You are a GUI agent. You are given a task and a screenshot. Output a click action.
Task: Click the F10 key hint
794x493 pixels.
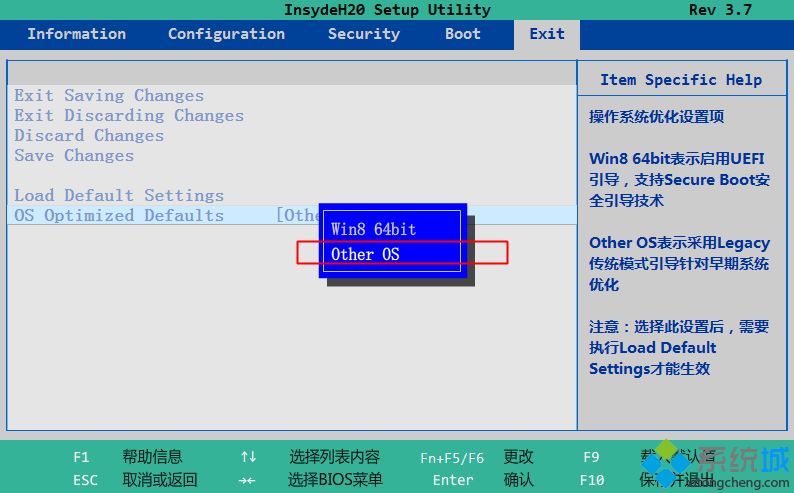tap(592, 480)
